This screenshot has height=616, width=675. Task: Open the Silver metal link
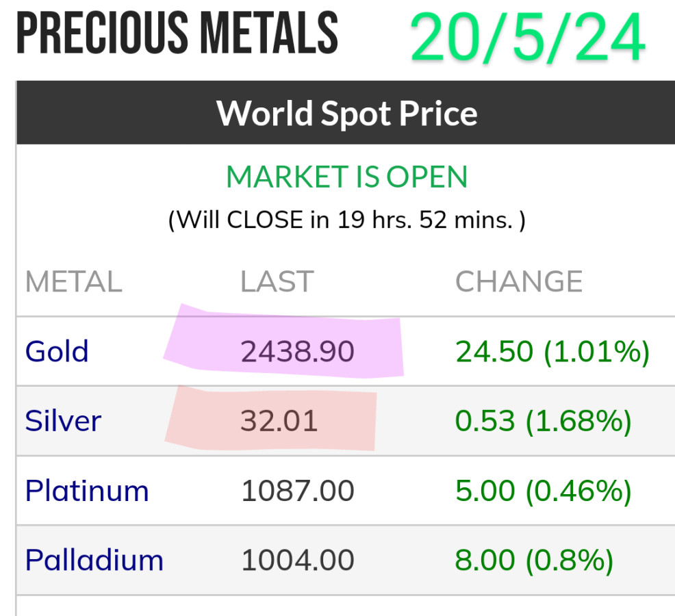point(63,420)
